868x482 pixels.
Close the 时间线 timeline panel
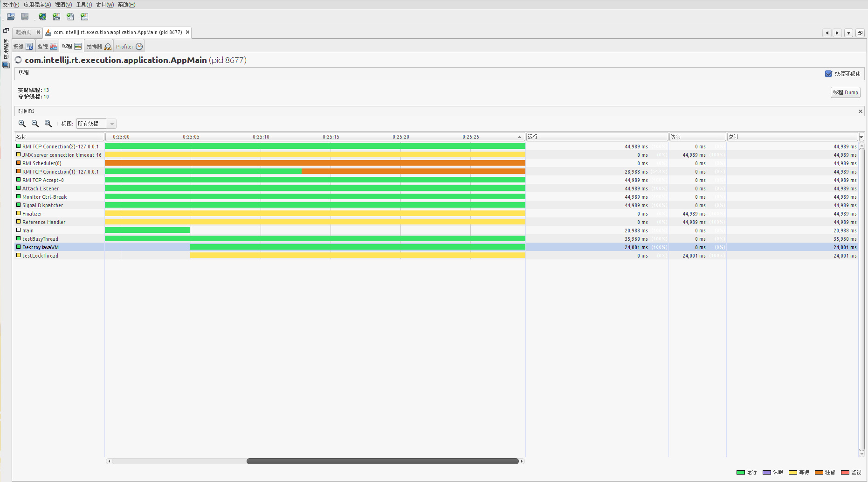click(x=861, y=111)
